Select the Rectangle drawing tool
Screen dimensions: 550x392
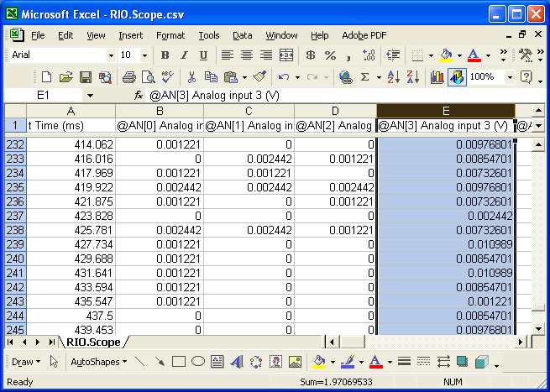click(x=179, y=362)
